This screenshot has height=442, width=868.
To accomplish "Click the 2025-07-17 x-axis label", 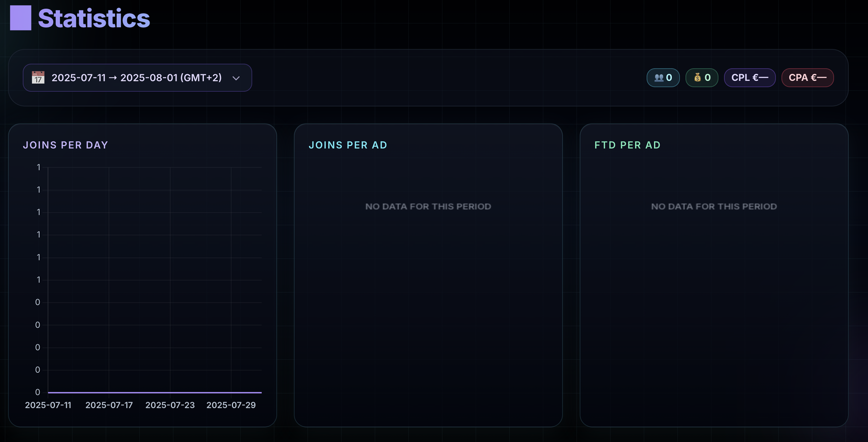I will (x=109, y=405).
